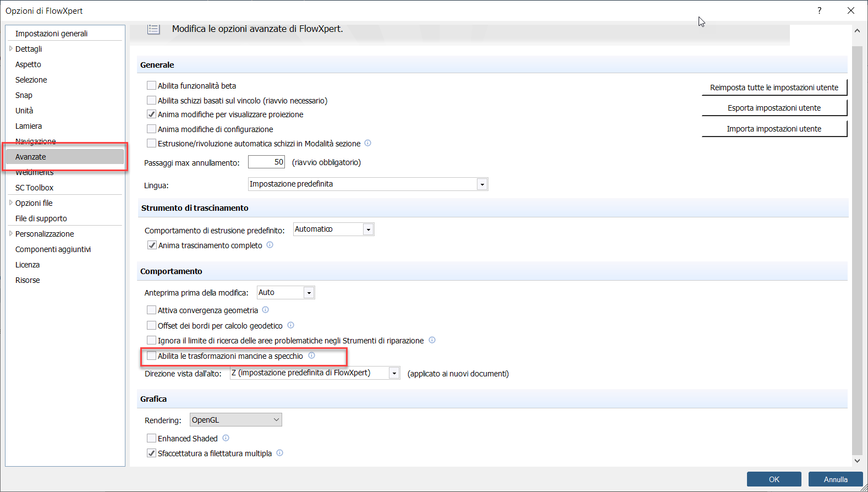Click info icon beside Enhanced Shaded

226,438
